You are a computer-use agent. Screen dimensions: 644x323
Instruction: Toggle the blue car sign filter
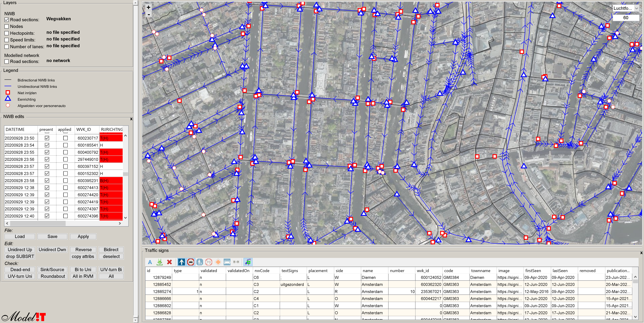(227, 262)
